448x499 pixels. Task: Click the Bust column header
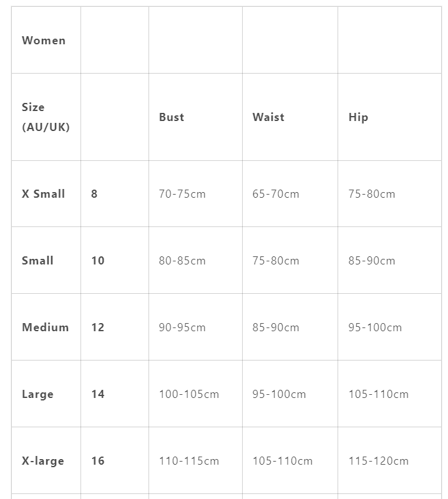click(x=172, y=117)
